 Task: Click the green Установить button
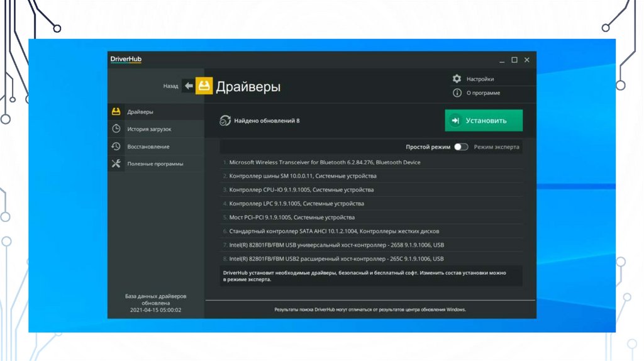pos(484,120)
